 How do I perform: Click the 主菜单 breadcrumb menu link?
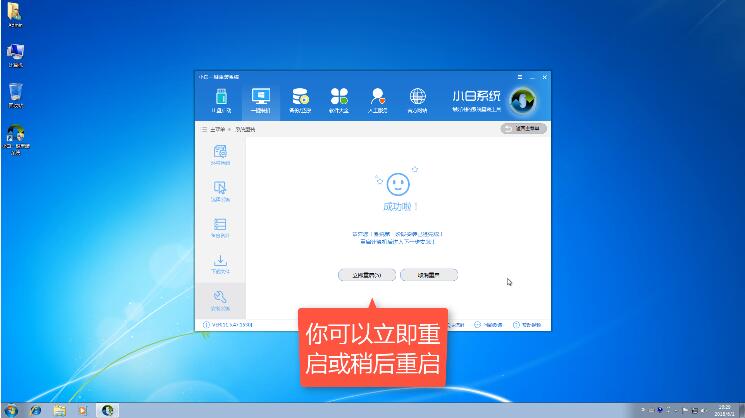pos(213,129)
